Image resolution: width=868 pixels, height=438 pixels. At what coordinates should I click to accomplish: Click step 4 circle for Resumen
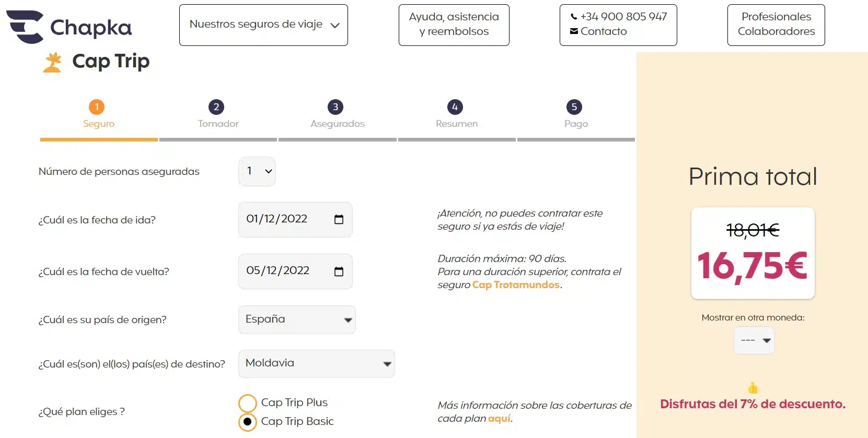pos(455,107)
